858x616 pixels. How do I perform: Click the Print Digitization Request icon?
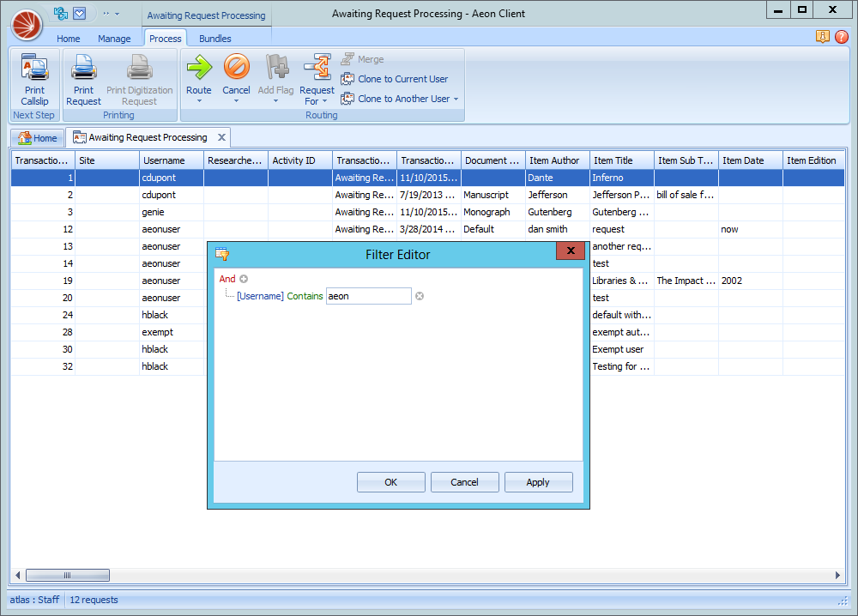pos(139,69)
